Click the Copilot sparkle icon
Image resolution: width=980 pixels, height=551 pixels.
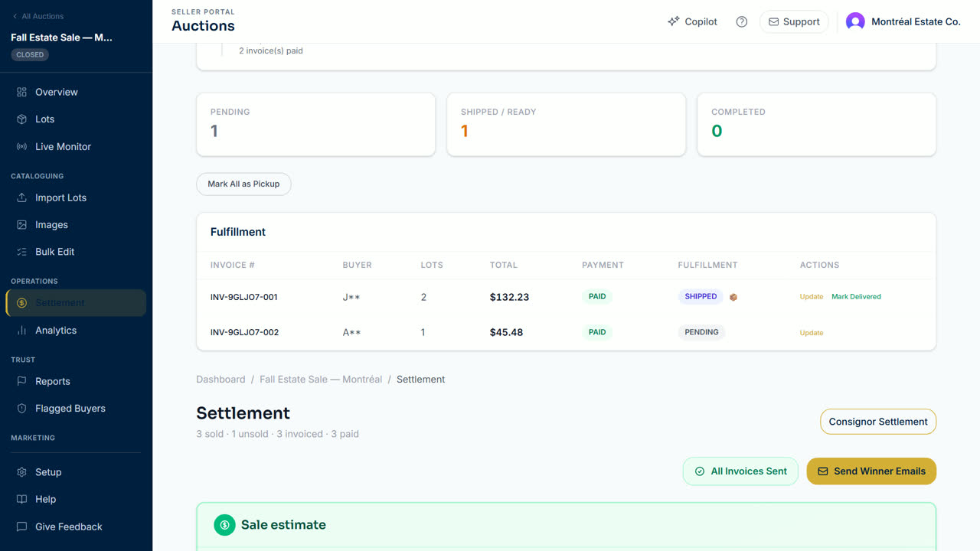(673, 21)
